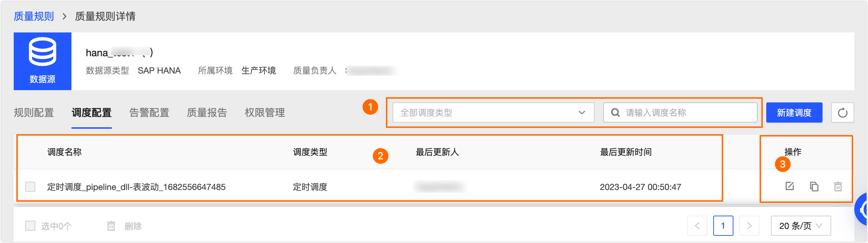Click the refresh icon next to 新建调度
The width and height of the screenshot is (868, 243).
click(842, 113)
